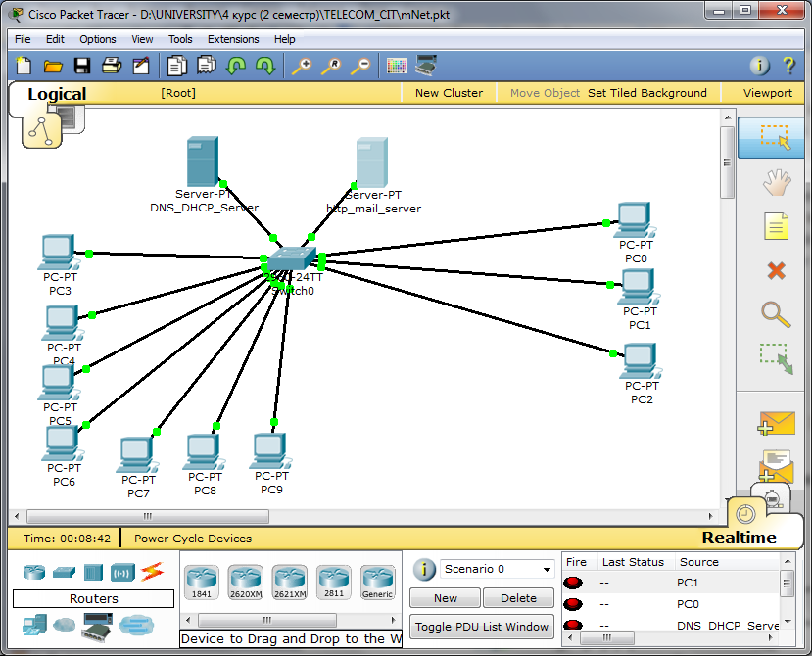Viewport: 812px width, 656px height.
Task: Pick the 2811 router model
Action: pos(333,583)
